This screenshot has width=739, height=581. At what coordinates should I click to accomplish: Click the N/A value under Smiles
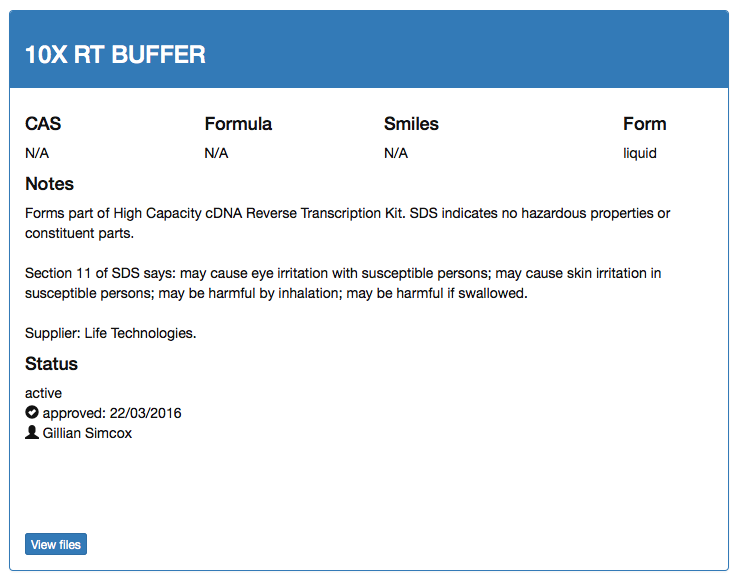tap(396, 153)
